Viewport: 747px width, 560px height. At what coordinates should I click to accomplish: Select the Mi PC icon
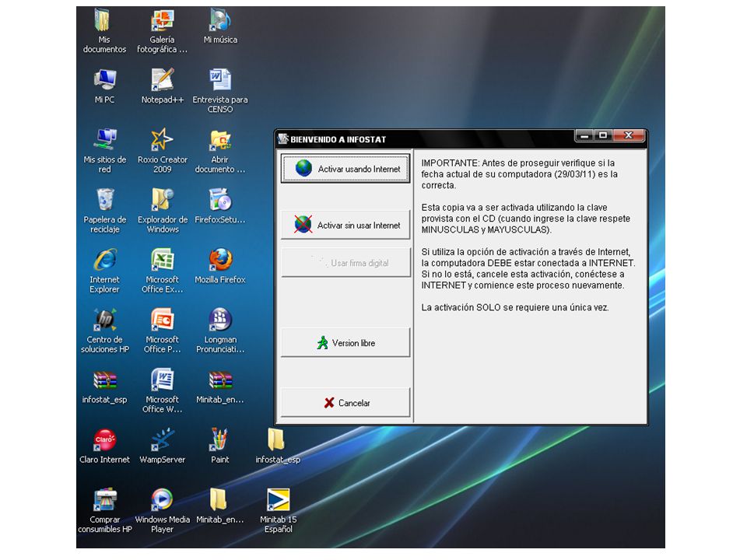pos(105,86)
